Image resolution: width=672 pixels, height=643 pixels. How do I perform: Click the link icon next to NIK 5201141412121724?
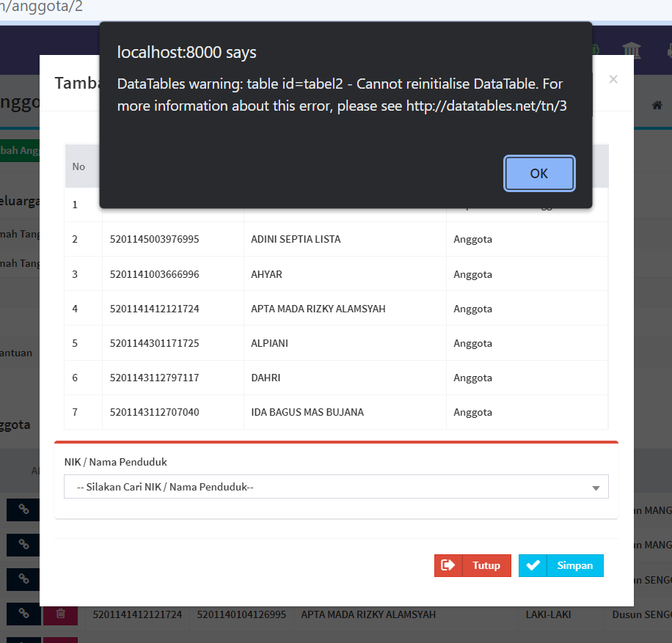click(23, 614)
